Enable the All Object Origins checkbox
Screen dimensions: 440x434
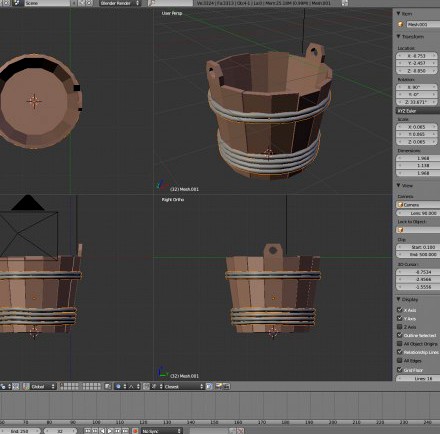[x=399, y=343]
